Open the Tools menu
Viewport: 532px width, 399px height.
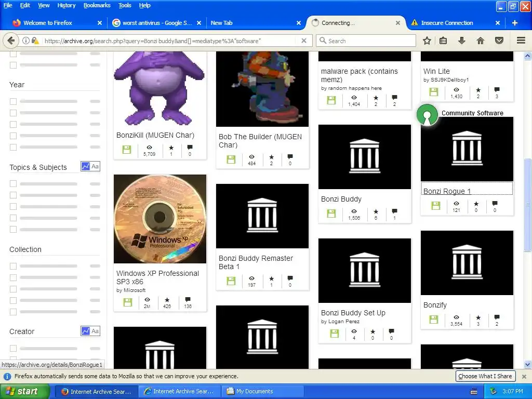click(x=125, y=5)
